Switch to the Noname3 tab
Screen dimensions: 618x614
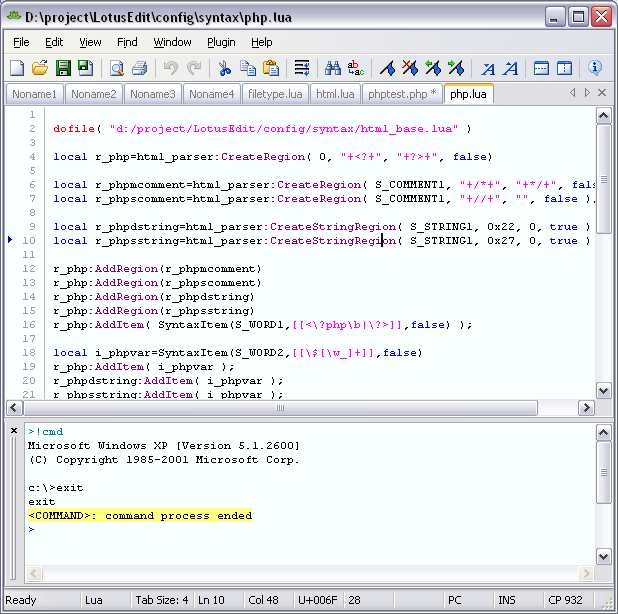pos(153,94)
